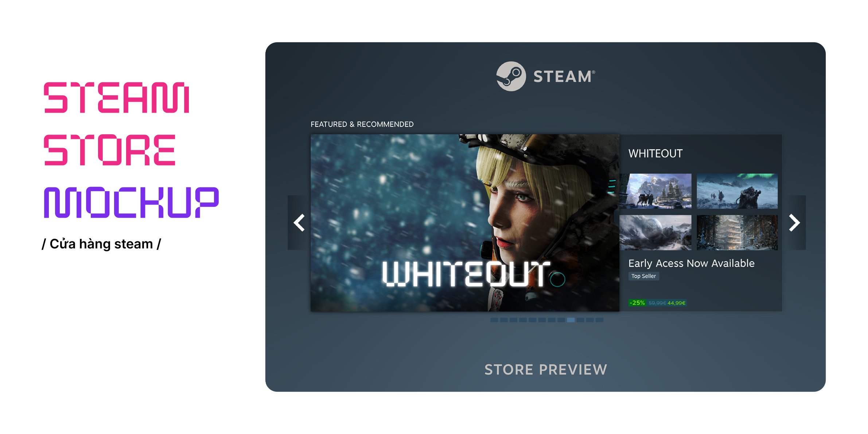Open the WHITEOUT main capsule image

[x=465, y=223]
